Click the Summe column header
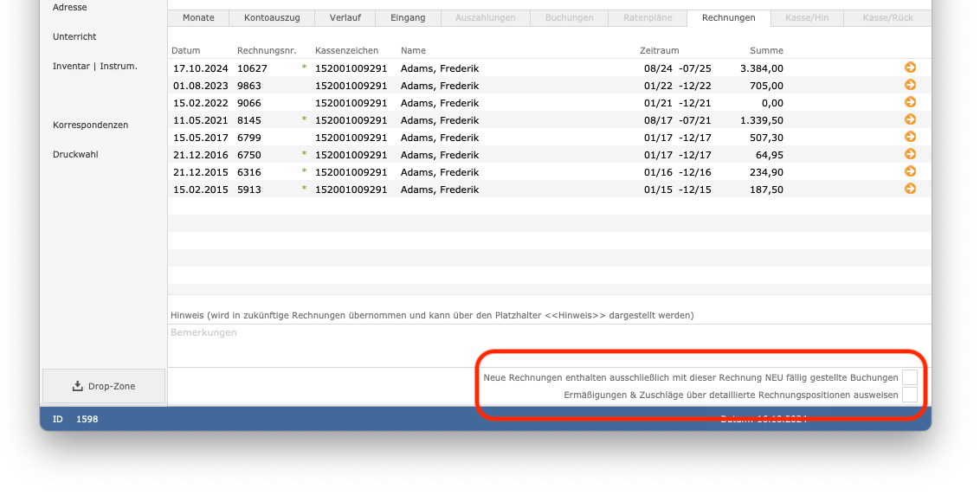 pos(766,50)
